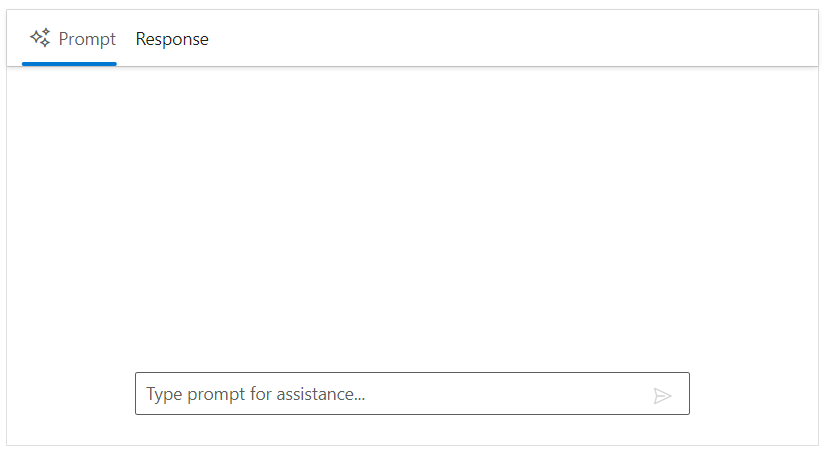This screenshot has height=452, width=826.
Task: Open the Prompt tab
Action: 70,39
